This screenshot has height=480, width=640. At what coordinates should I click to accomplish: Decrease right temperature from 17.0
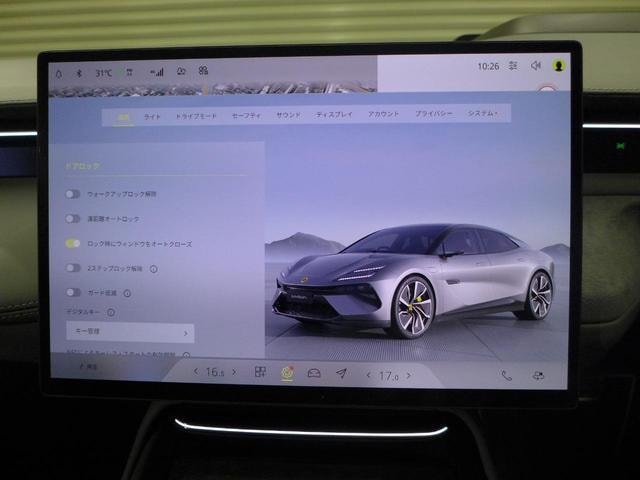point(368,375)
